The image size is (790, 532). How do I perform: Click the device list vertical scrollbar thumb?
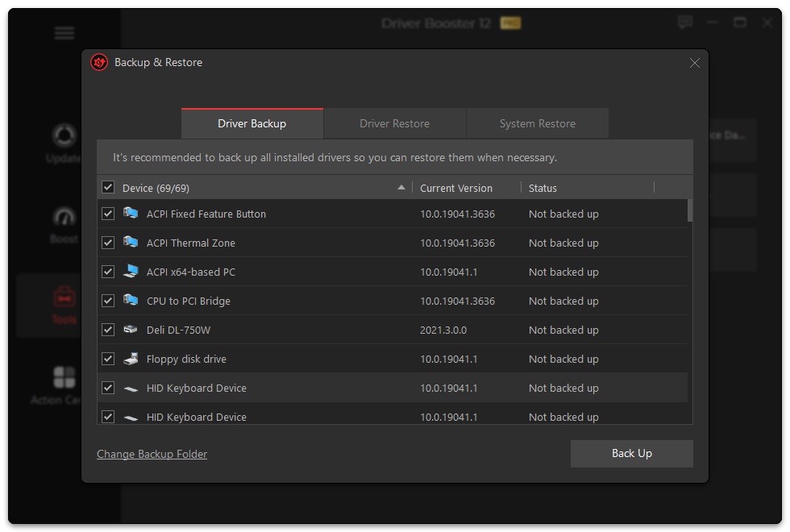(x=690, y=210)
